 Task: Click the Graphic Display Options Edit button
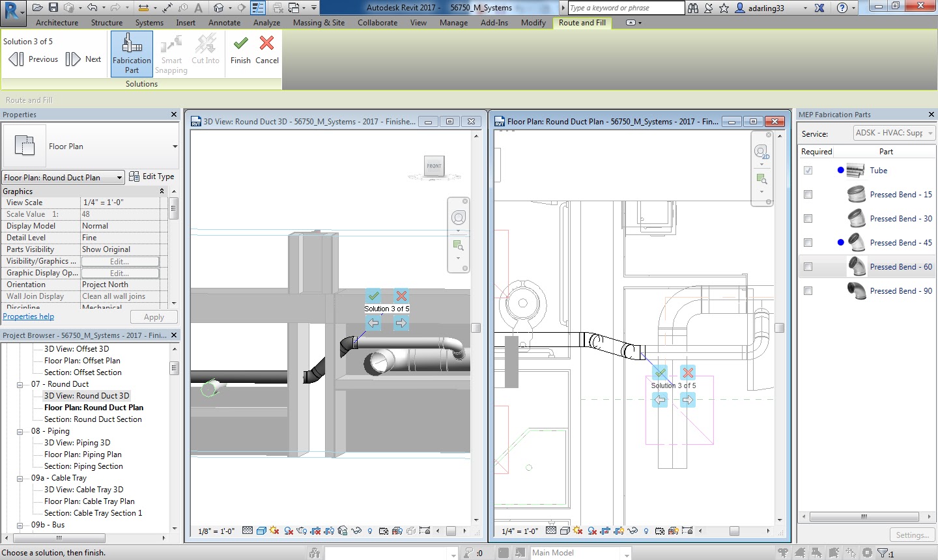tap(120, 273)
